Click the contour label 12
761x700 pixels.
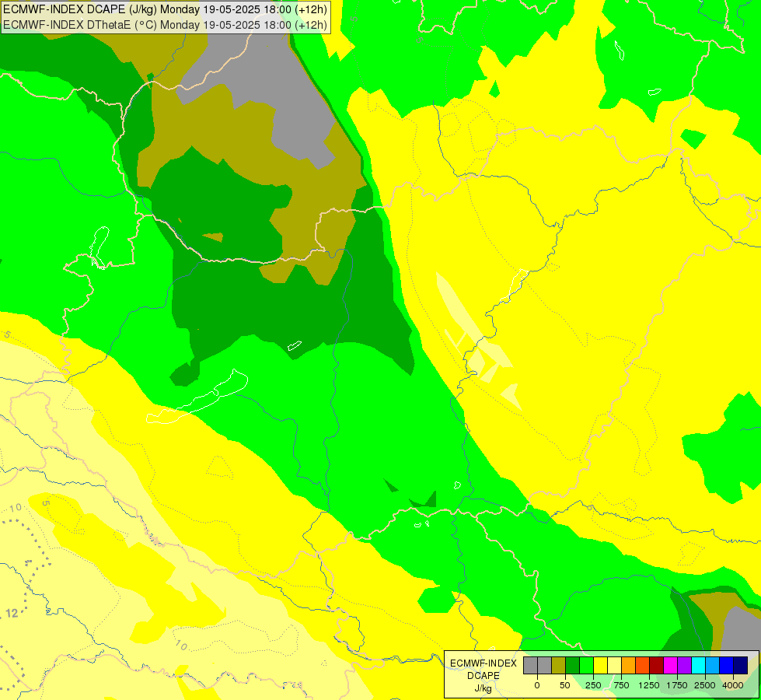[x=12, y=613]
